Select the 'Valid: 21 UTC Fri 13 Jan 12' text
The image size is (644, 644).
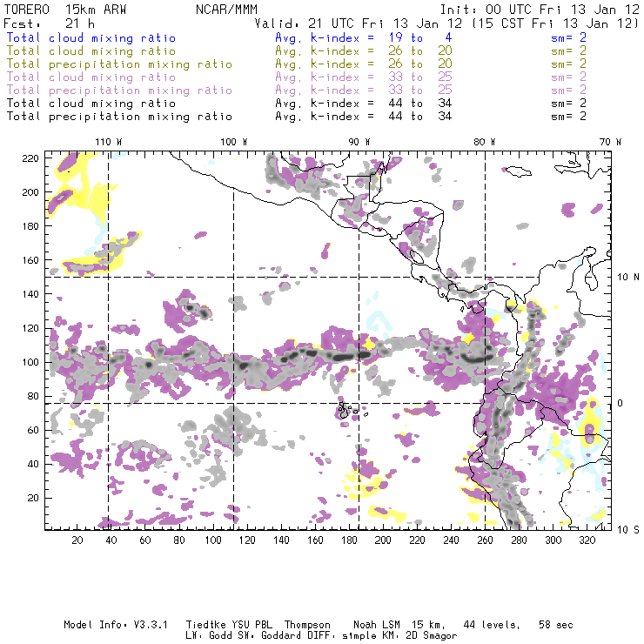359,23
